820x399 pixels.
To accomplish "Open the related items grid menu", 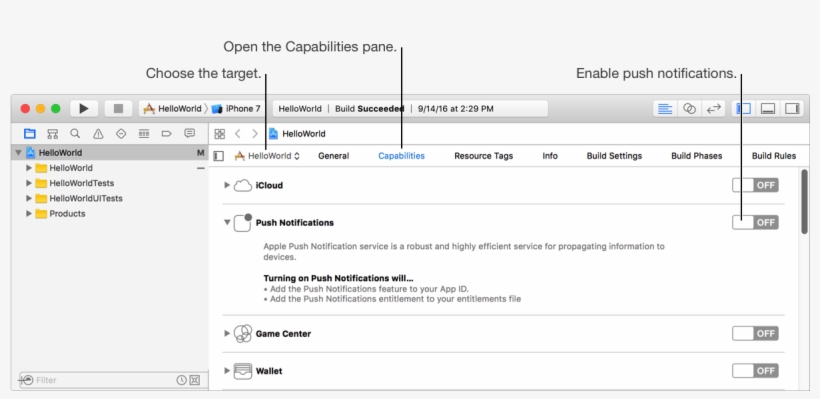I will point(220,134).
